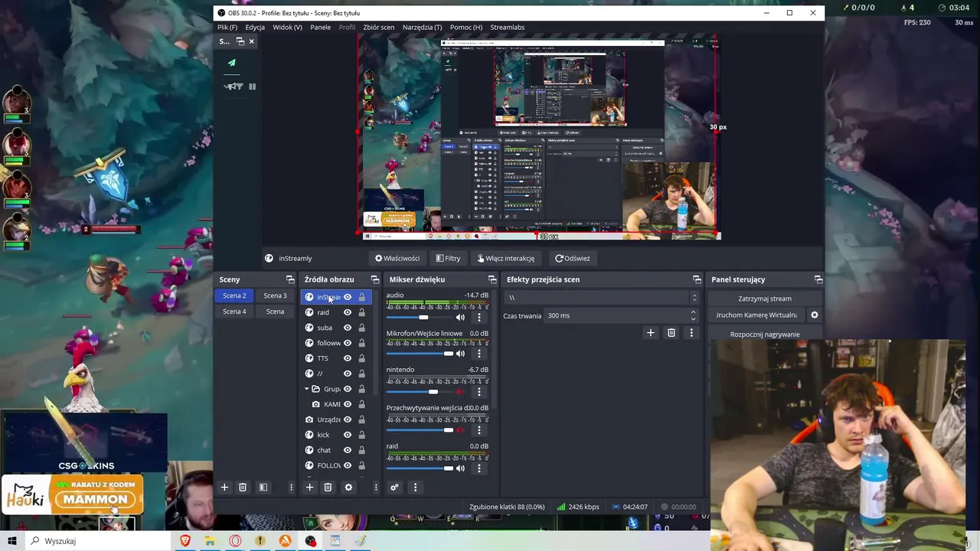Unmute Przechwytywanie wejścia red speaker icon

tap(460, 430)
